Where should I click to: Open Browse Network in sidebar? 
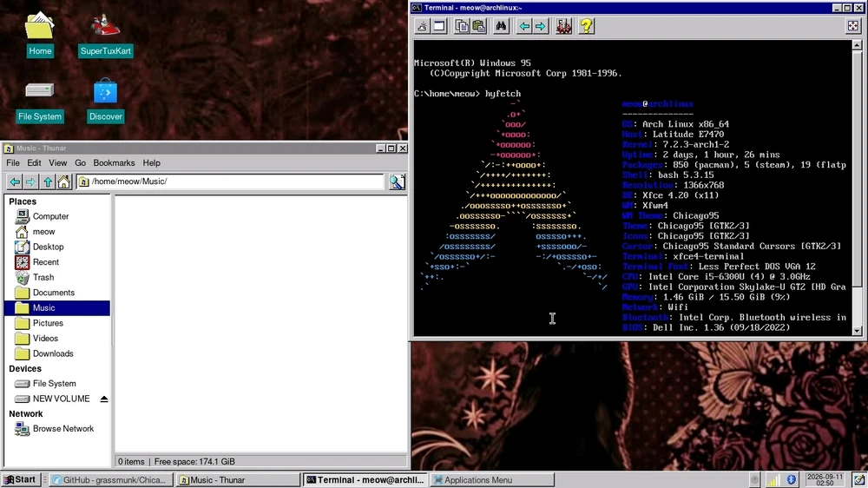coord(57,429)
